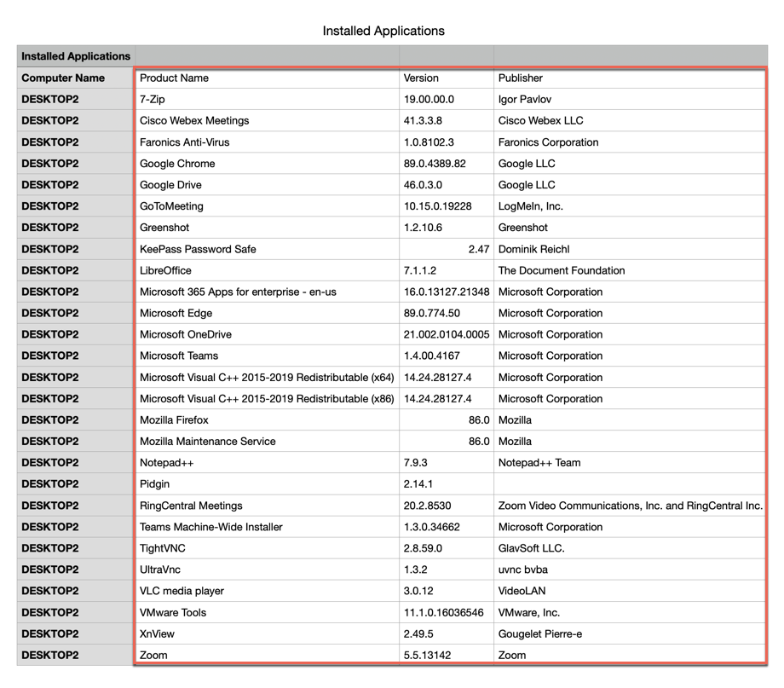Click the RingCentral Meetings cell
This screenshot has height=688, width=784.
pos(267,506)
